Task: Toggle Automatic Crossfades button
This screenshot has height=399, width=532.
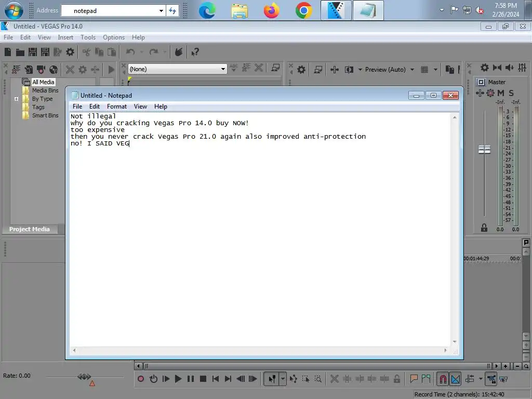Action: (456, 379)
